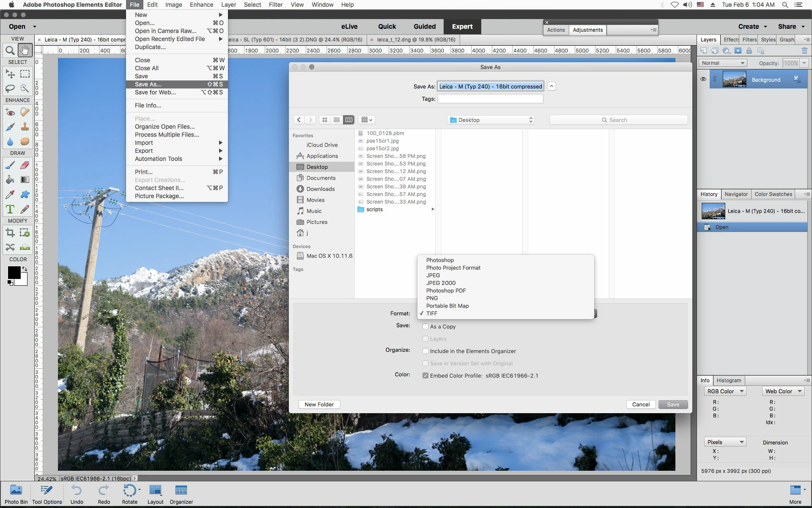Open the Normal blend mode dropdown
Image resolution: width=812 pixels, height=508 pixels.
pos(722,63)
